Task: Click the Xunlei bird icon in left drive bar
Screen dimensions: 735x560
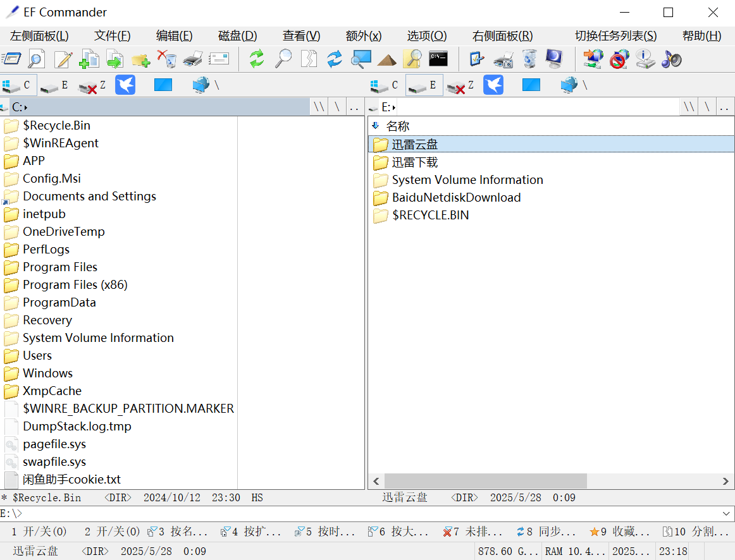Action: point(125,85)
